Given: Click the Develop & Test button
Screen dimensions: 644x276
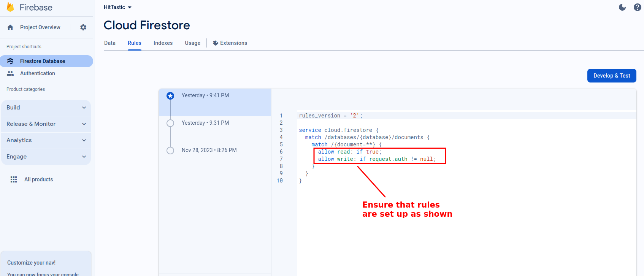Looking at the screenshot, I should tap(612, 76).
